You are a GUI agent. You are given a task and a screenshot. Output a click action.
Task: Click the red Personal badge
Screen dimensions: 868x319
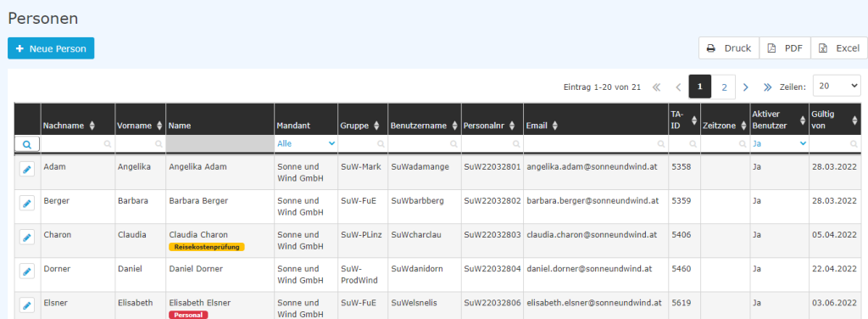[x=188, y=315]
